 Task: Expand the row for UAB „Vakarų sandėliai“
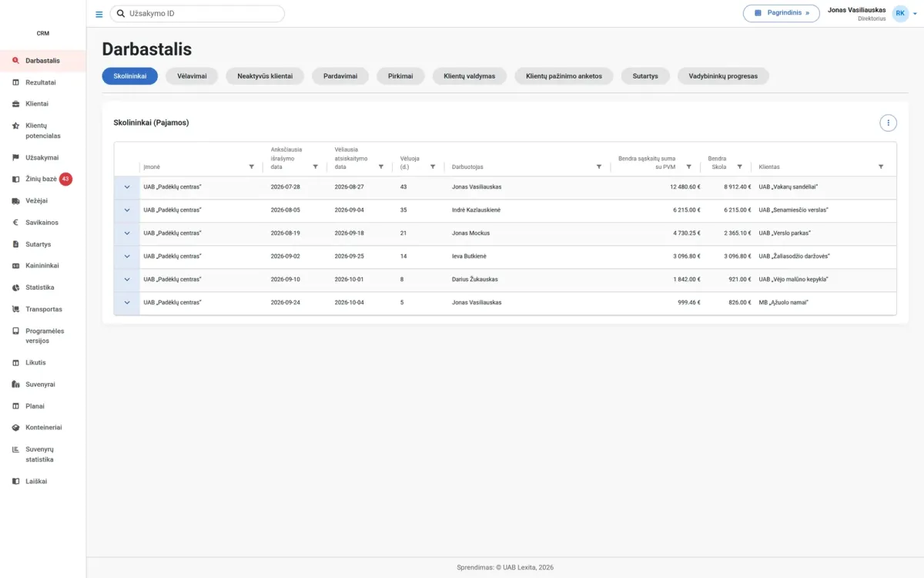(127, 187)
